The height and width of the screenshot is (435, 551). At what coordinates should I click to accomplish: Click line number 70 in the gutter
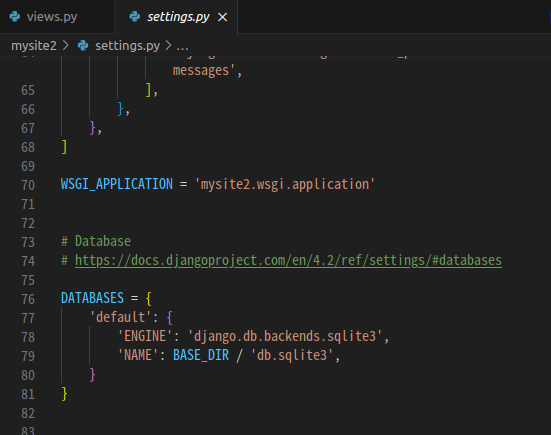pyautogui.click(x=28, y=185)
